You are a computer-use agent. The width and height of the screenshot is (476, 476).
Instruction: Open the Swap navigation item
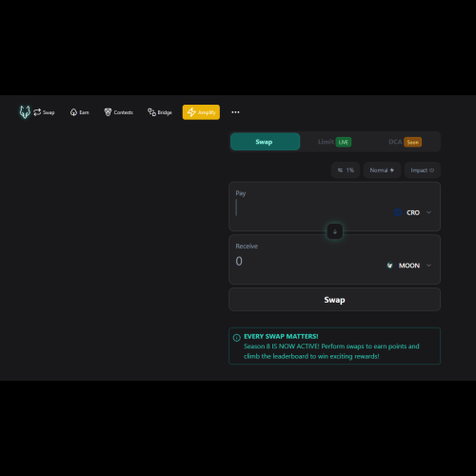click(x=44, y=112)
